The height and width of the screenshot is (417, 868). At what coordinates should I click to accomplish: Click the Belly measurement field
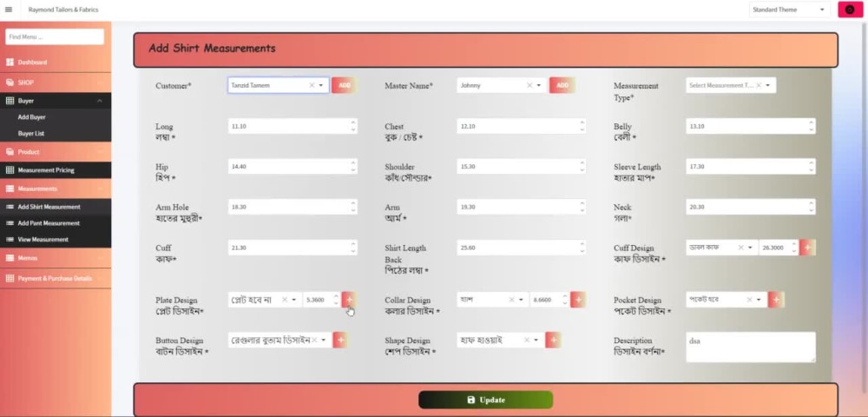(x=751, y=126)
